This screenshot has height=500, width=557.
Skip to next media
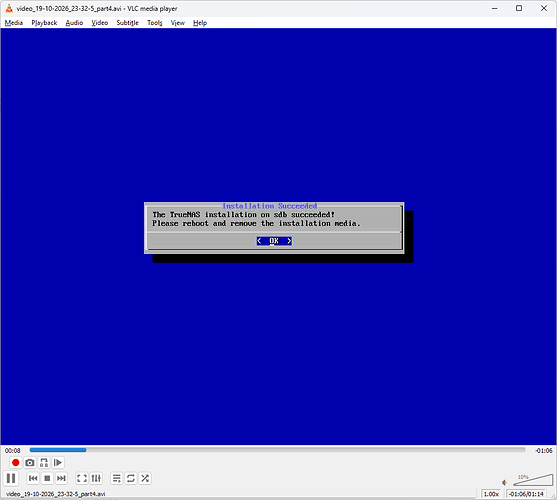click(x=61, y=478)
